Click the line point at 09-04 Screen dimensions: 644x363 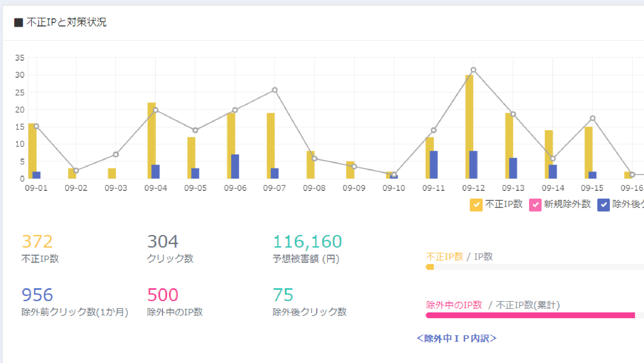click(x=156, y=110)
